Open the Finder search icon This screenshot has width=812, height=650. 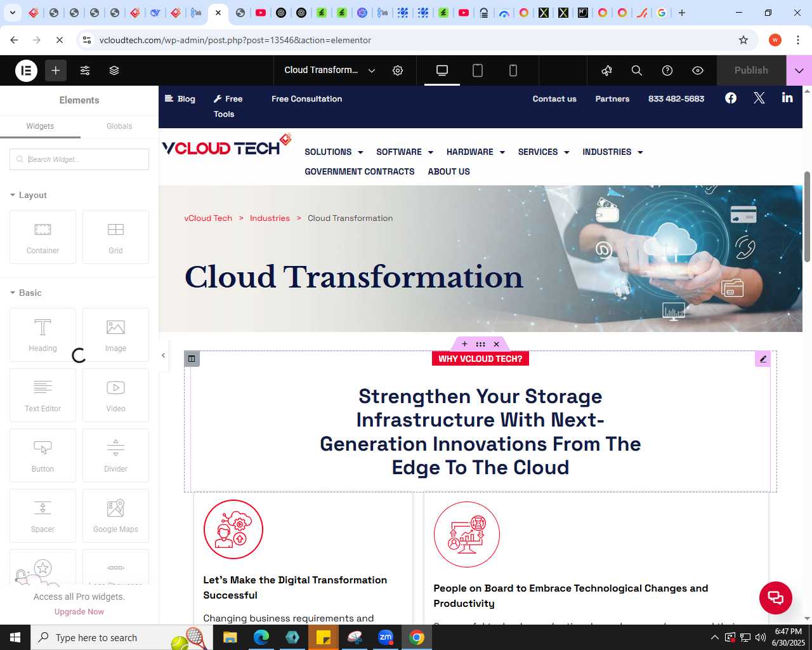637,70
